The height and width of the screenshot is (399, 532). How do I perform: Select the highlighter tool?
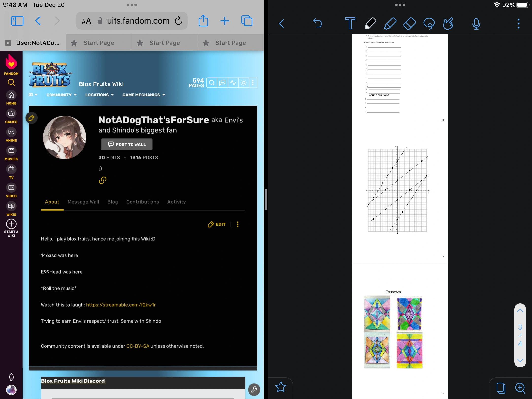(x=390, y=24)
